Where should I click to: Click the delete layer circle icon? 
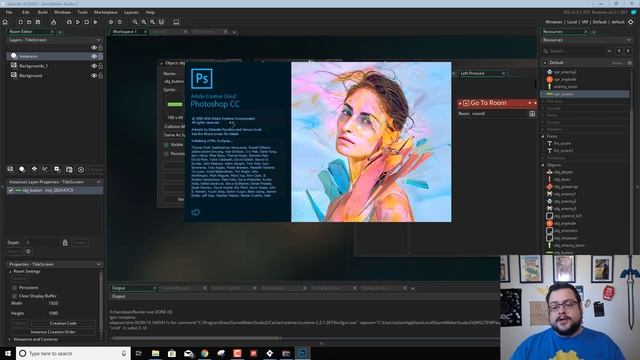coord(81,169)
